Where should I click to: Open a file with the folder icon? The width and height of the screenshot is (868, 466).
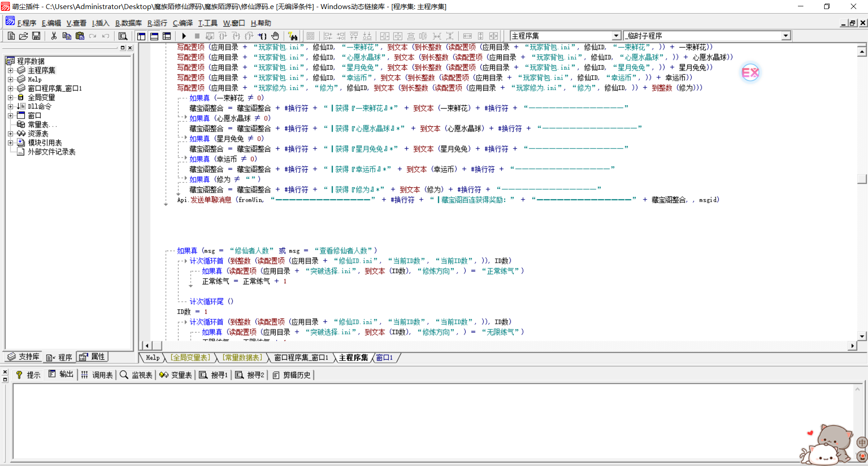pos(24,36)
